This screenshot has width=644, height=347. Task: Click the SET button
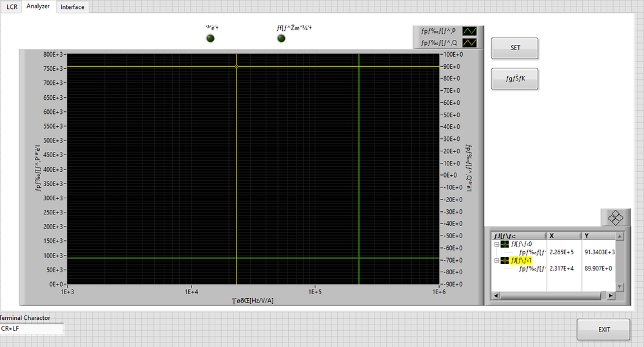514,48
